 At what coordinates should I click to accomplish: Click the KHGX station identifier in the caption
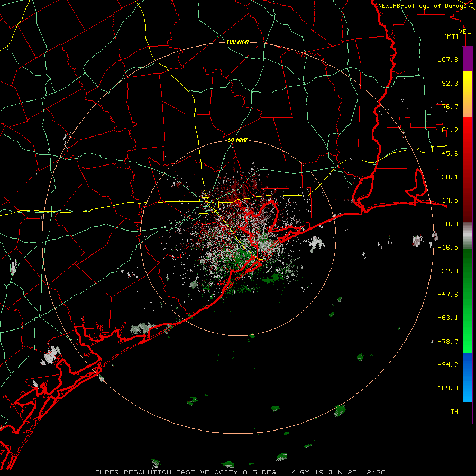pyautogui.click(x=301, y=472)
